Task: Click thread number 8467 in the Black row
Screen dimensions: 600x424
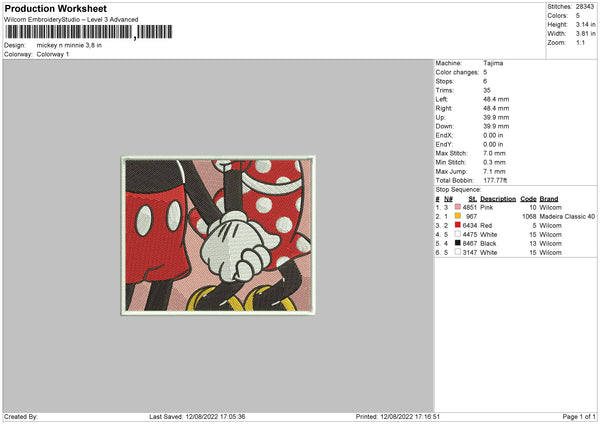Action: point(470,243)
